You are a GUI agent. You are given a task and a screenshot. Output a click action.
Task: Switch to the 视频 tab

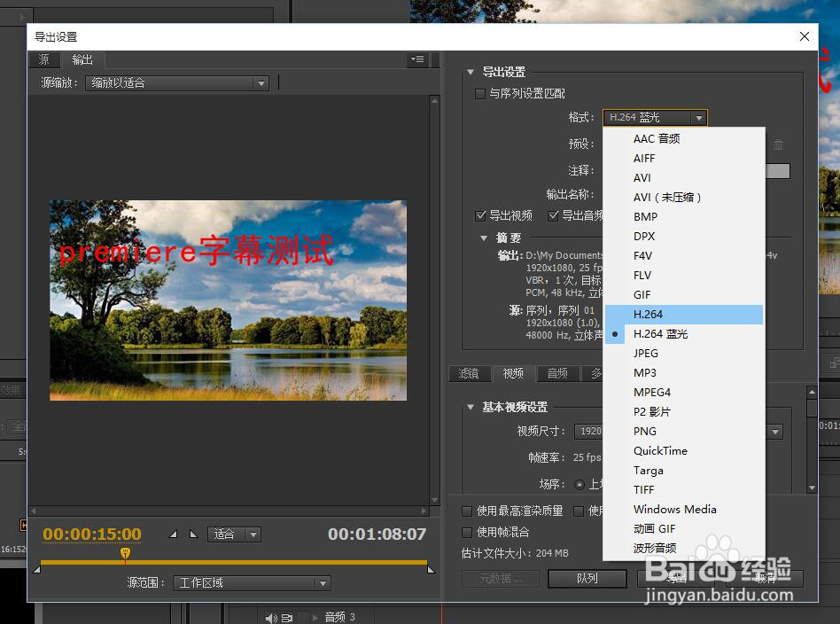point(513,373)
